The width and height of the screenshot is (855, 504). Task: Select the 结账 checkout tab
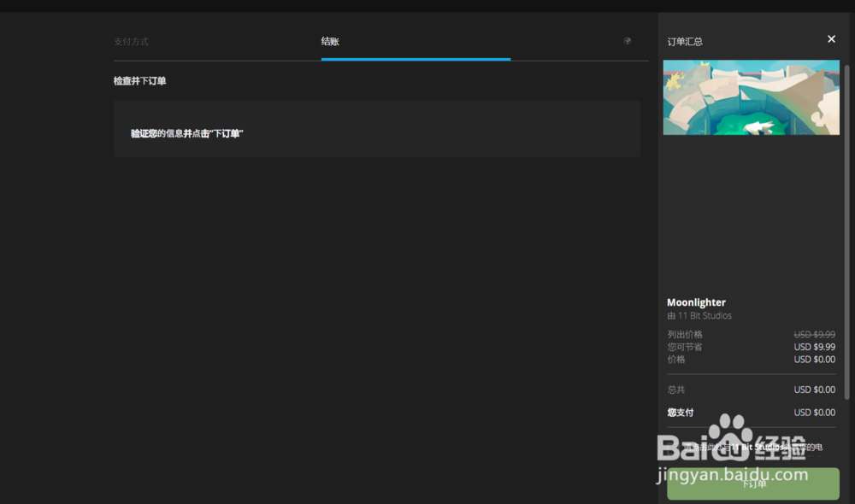click(x=330, y=41)
